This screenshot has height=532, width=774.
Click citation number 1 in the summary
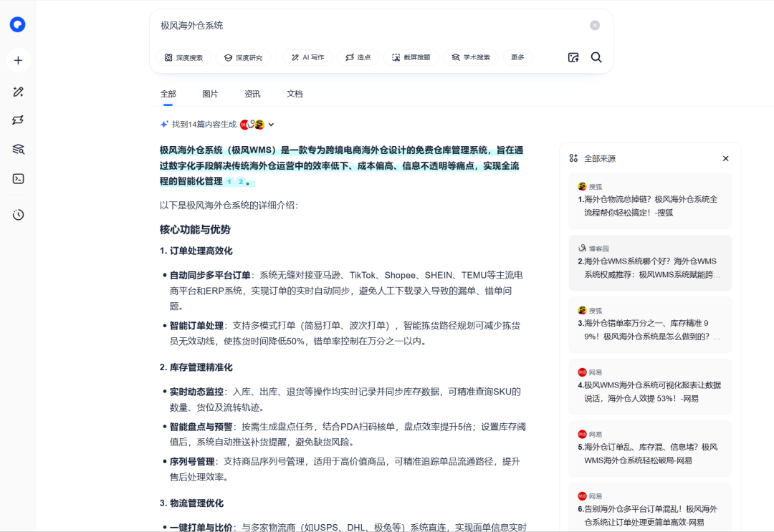pyautogui.click(x=229, y=182)
